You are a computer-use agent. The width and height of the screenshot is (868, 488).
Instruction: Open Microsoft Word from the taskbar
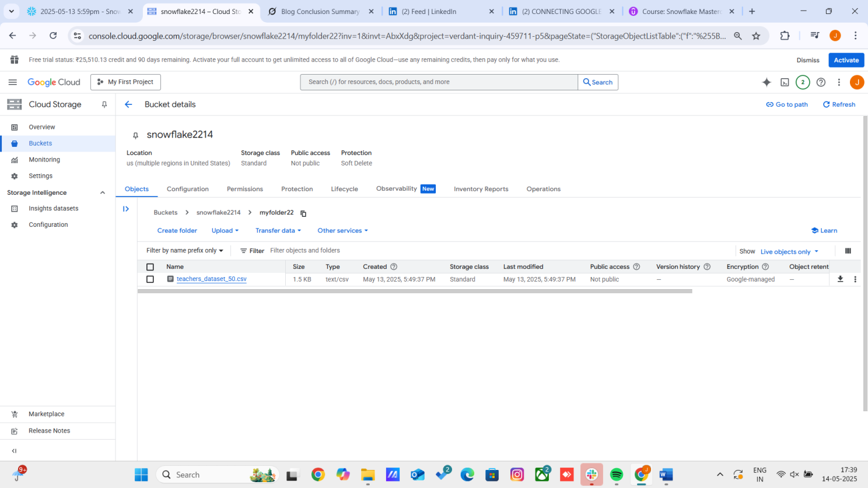[666, 475]
